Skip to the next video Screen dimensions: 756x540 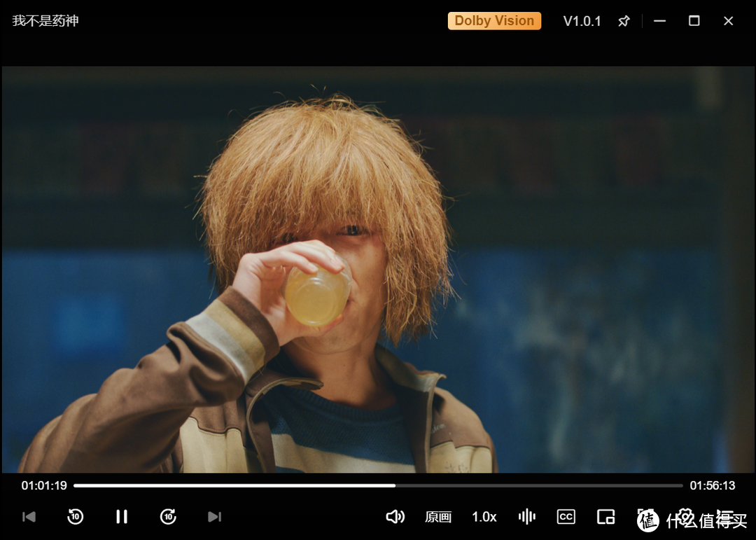215,517
